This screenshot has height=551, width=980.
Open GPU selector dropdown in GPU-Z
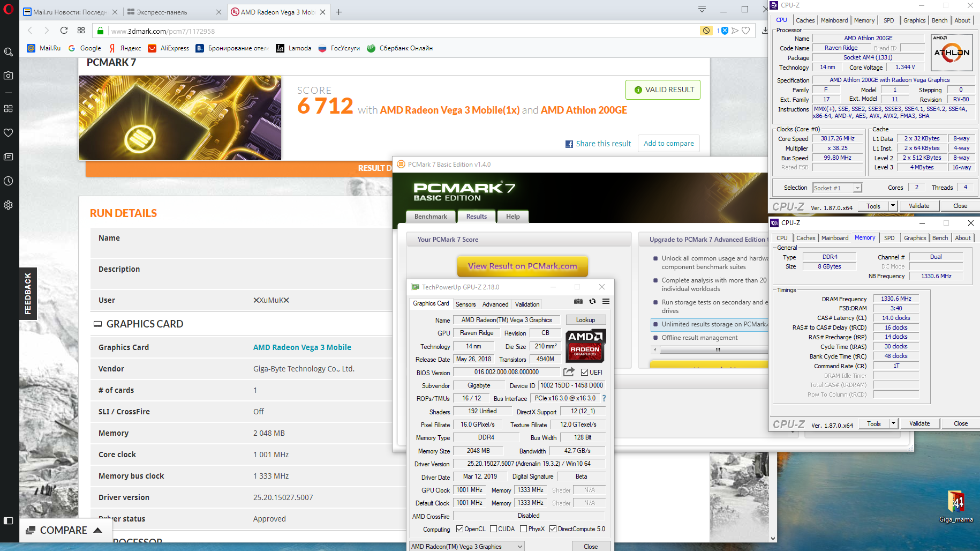coord(467,546)
